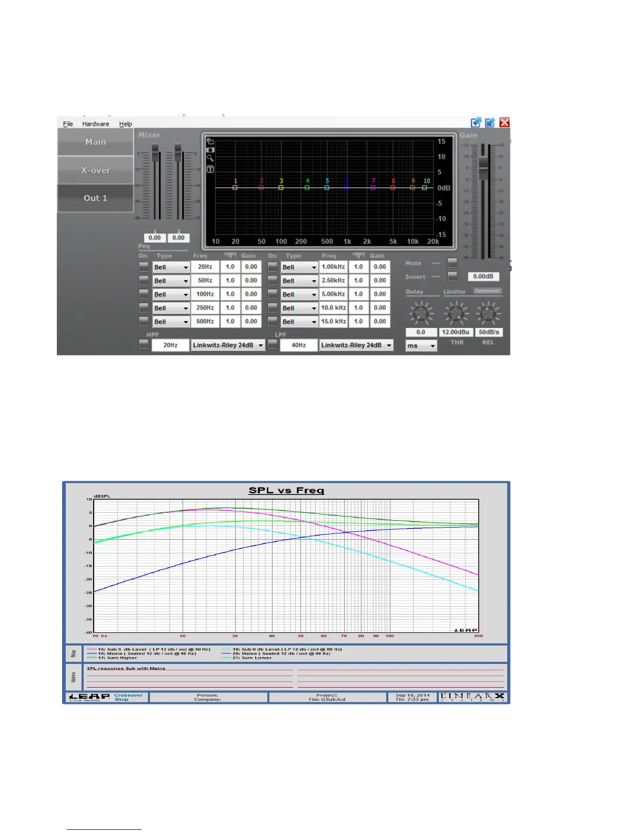The height and width of the screenshot is (834, 644).
Task: Switch to the Out 1 tab
Action: tap(95, 198)
